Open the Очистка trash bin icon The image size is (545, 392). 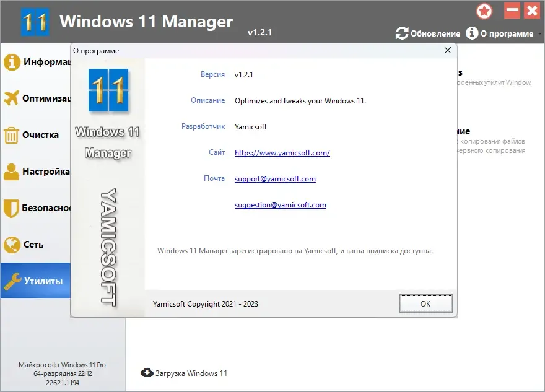click(11, 135)
